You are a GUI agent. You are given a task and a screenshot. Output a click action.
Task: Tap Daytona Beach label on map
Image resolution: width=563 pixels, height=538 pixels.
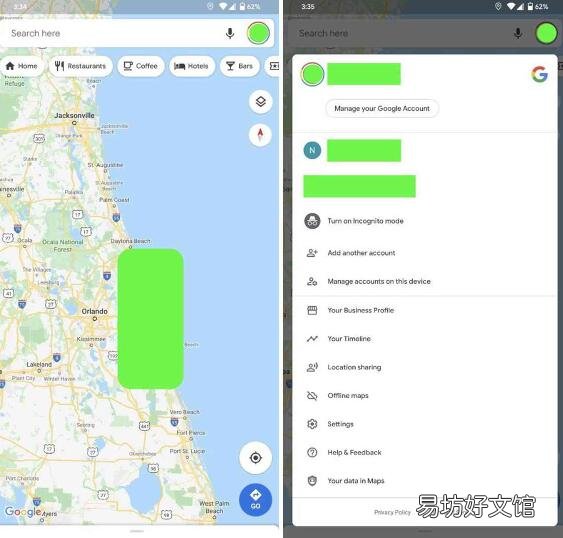pos(130,241)
